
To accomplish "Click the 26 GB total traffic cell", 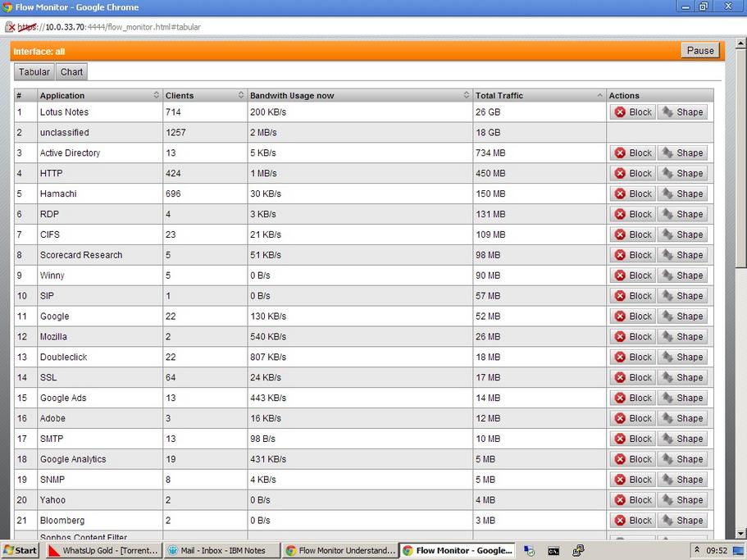I will tap(540, 112).
